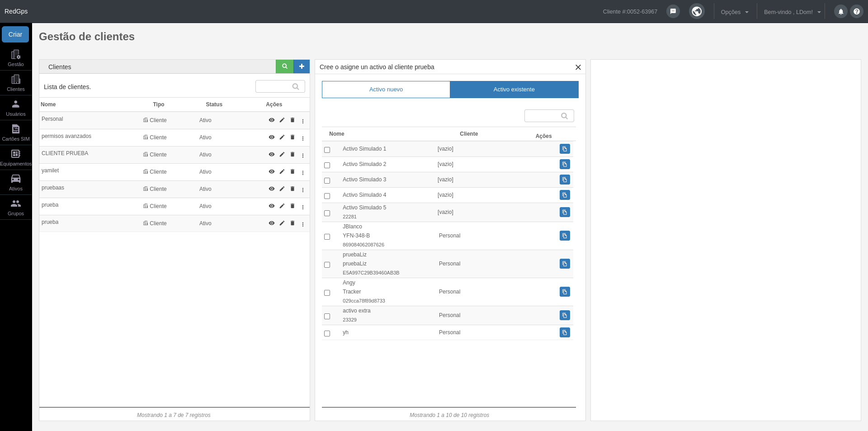Go to Usuários in the sidebar

tap(16, 108)
